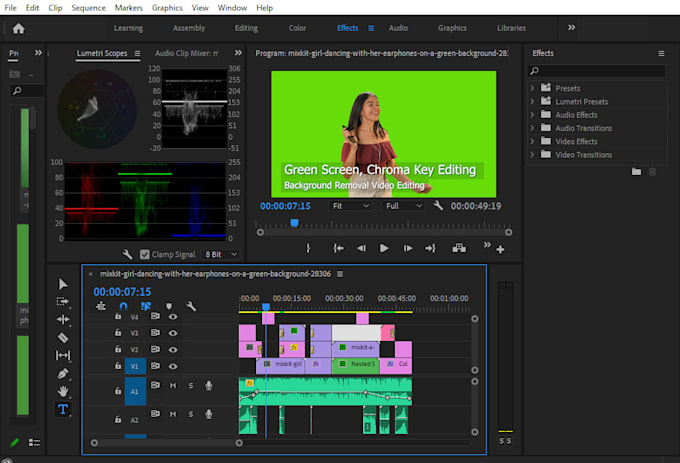
Task: Hide track V4 with eye icon
Action: pyautogui.click(x=173, y=317)
